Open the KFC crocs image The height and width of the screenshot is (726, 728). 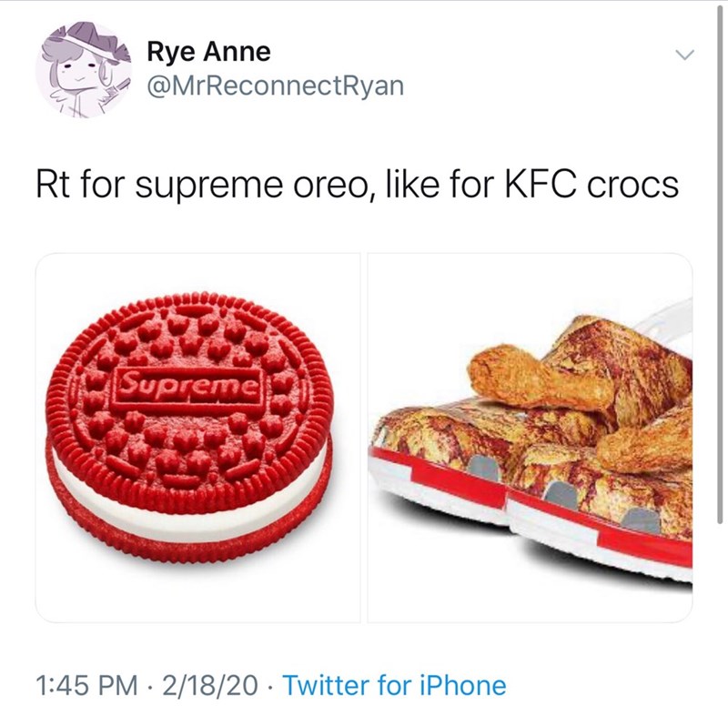[530, 438]
